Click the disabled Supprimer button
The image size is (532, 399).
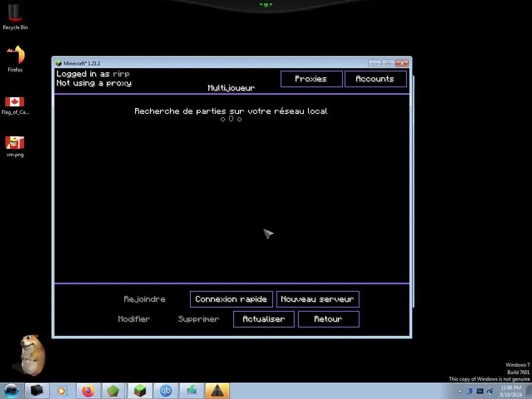[x=199, y=319]
